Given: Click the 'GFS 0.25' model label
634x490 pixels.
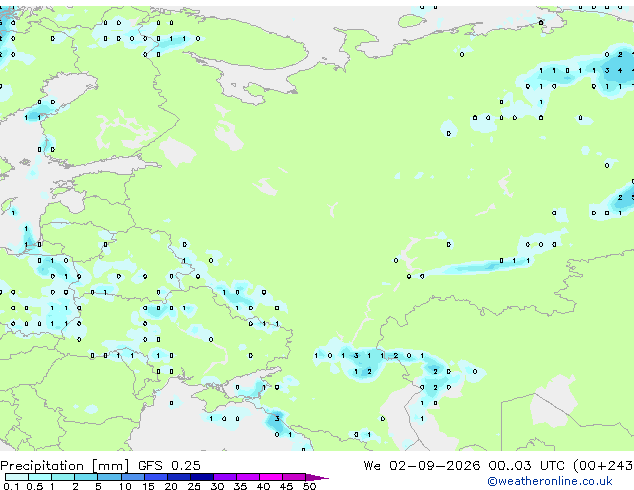Looking at the screenshot, I should pyautogui.click(x=169, y=466).
